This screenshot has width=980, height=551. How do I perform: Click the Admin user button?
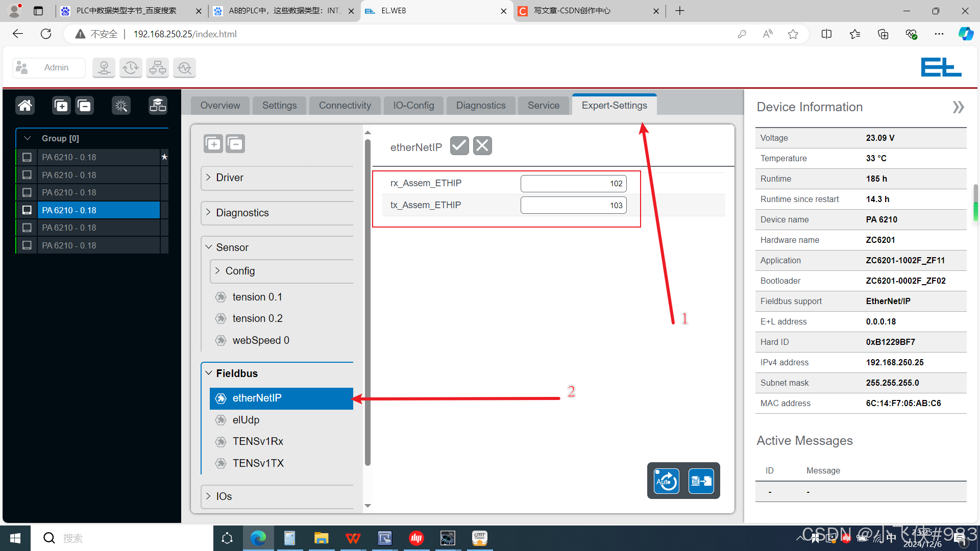click(x=49, y=67)
